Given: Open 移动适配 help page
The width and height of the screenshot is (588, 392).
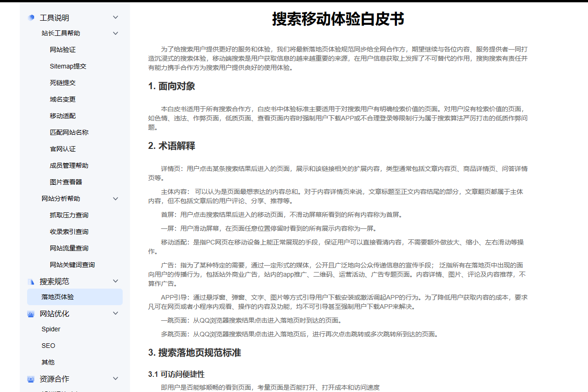Looking at the screenshot, I should pyautogui.click(x=63, y=116).
